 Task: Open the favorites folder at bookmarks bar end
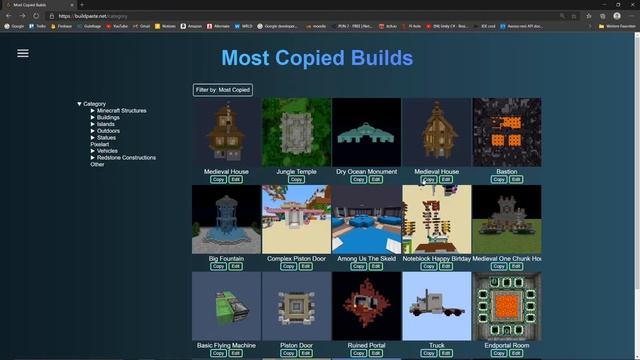[617, 26]
